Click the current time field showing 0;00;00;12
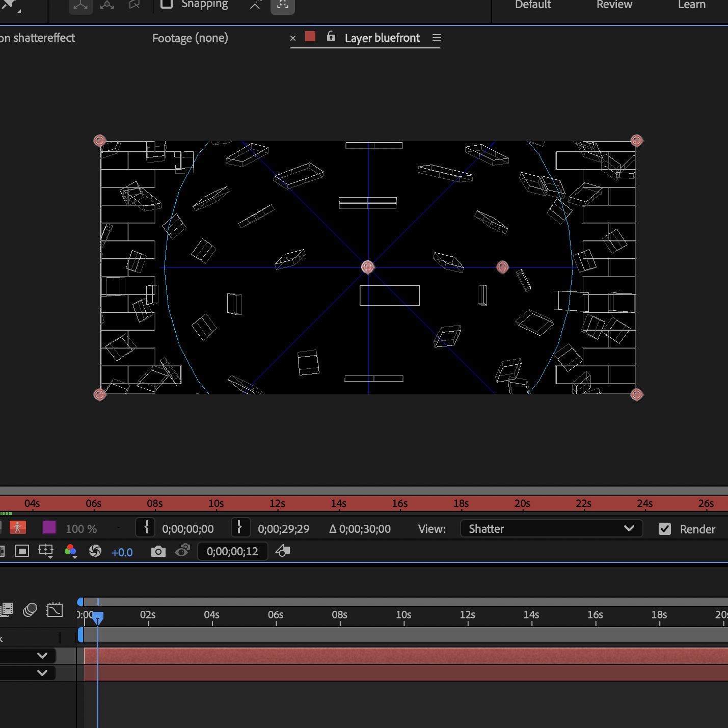The width and height of the screenshot is (728, 728). (x=233, y=551)
